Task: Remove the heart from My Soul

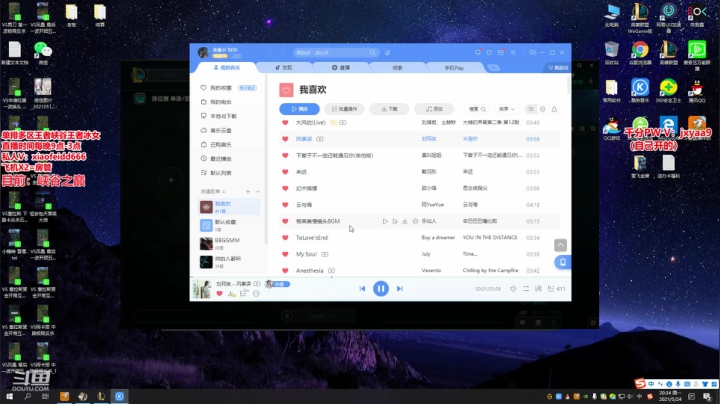Action: [x=285, y=254]
